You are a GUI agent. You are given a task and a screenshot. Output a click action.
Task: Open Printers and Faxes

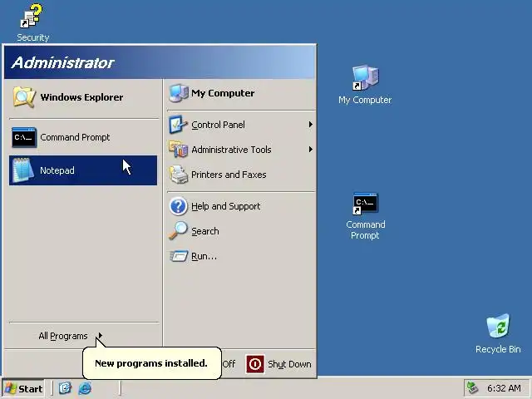point(241,175)
